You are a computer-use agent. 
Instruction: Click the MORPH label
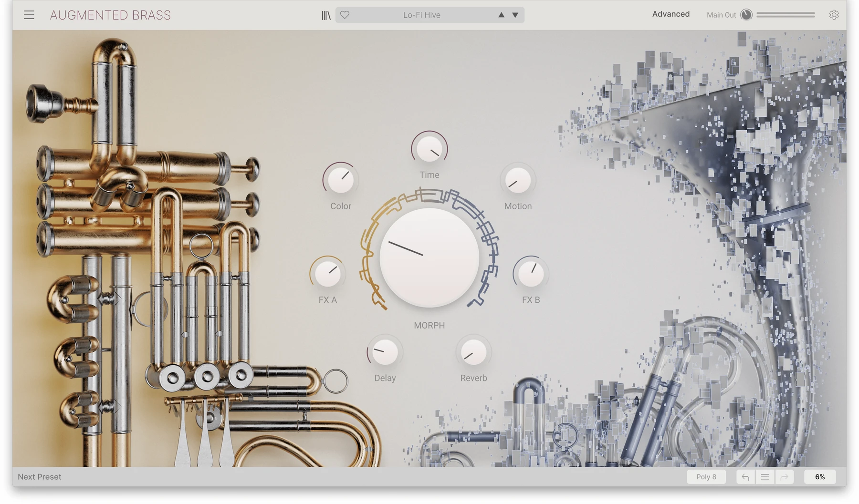429,325
